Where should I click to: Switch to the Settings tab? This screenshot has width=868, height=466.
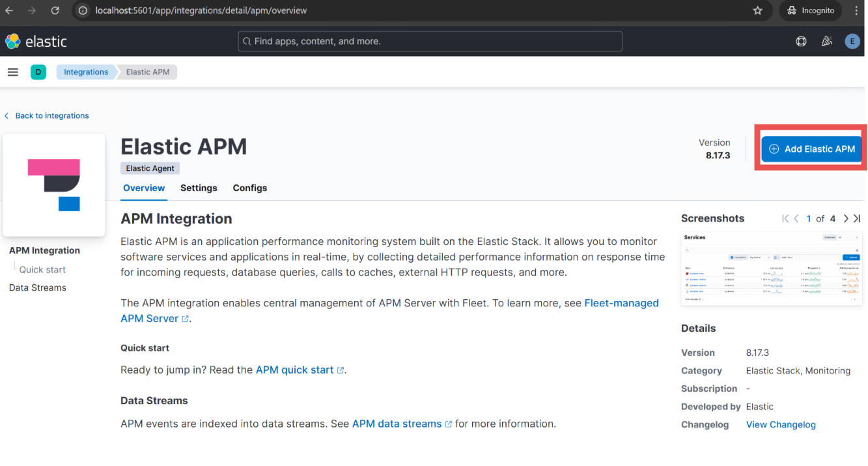coord(199,188)
